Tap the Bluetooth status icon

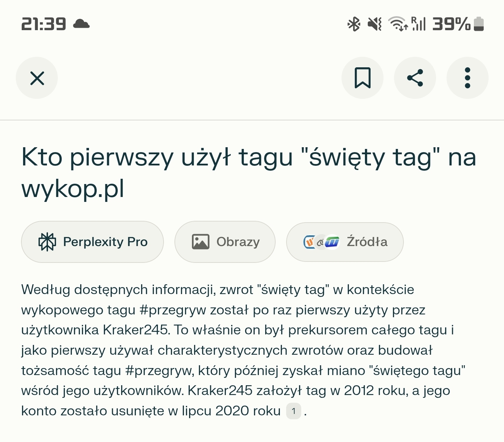[x=354, y=24]
